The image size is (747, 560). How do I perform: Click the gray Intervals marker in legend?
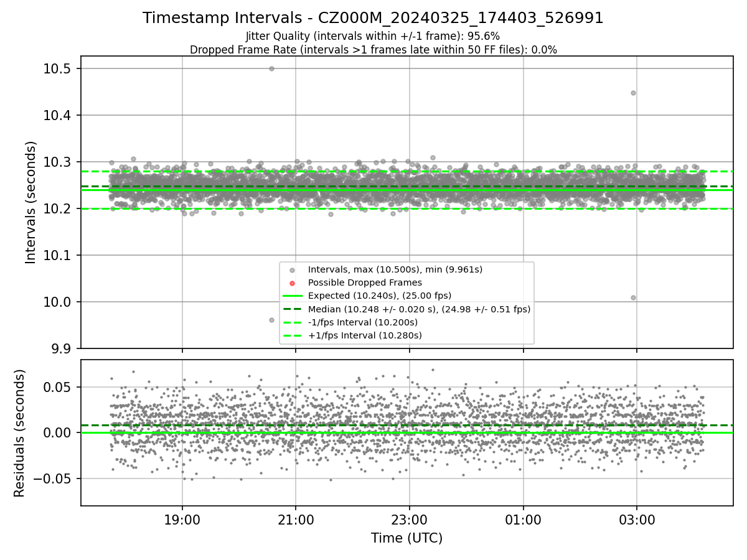click(293, 270)
